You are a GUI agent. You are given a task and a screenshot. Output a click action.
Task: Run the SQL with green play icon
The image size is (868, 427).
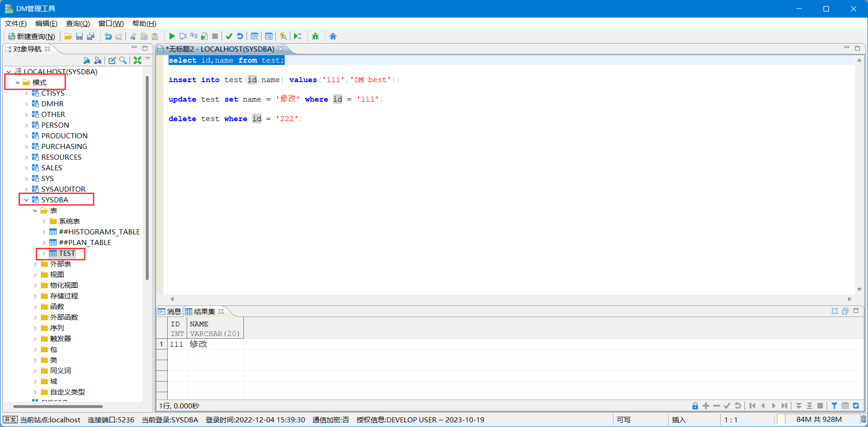[x=172, y=36]
